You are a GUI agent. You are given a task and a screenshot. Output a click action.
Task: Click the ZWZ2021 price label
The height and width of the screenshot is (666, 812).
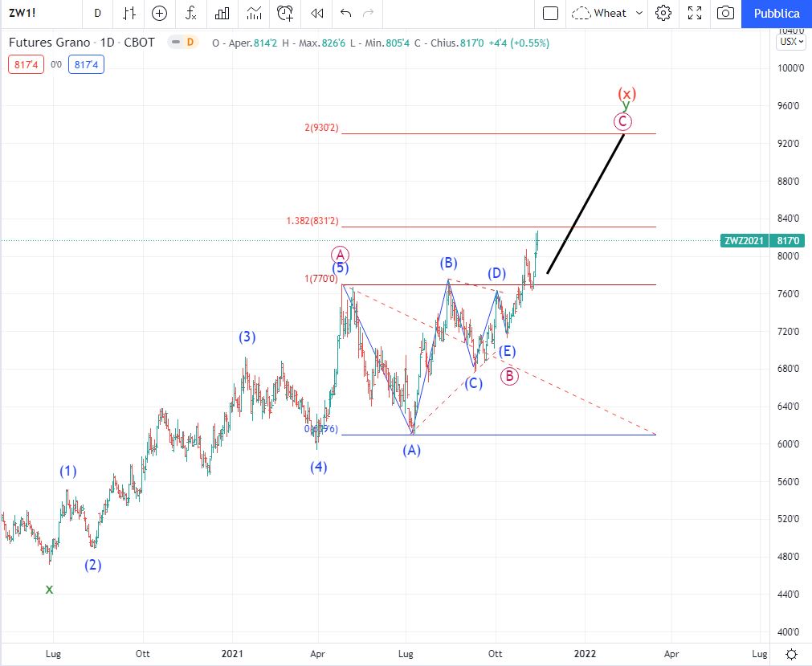744,240
